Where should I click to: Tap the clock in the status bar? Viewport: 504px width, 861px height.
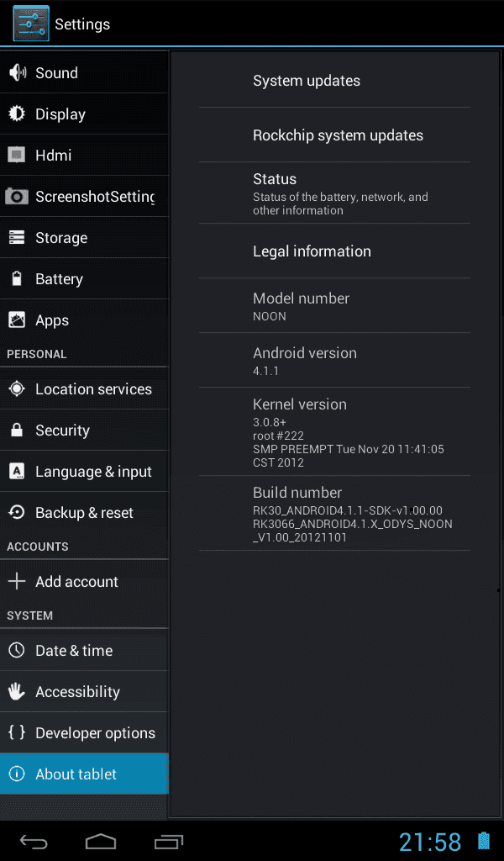(431, 842)
